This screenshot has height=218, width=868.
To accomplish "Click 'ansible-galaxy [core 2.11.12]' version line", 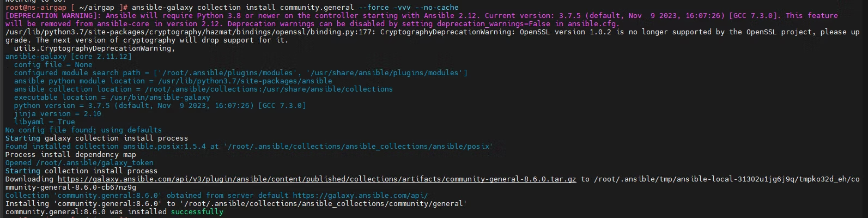I will [x=68, y=57].
